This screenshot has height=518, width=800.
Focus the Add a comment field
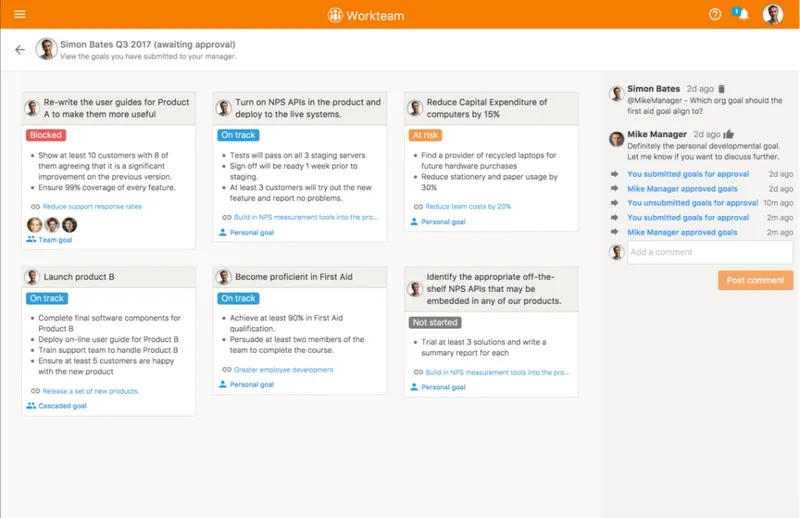click(710, 252)
